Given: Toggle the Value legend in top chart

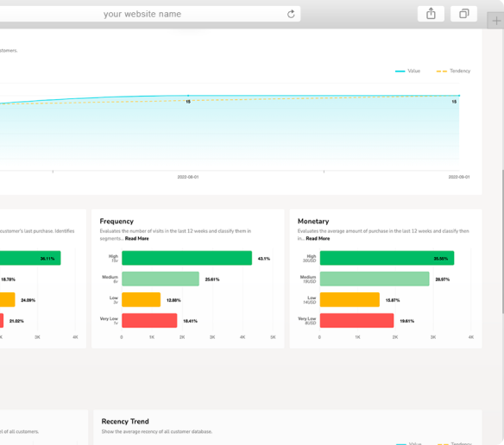Looking at the screenshot, I should (407, 71).
